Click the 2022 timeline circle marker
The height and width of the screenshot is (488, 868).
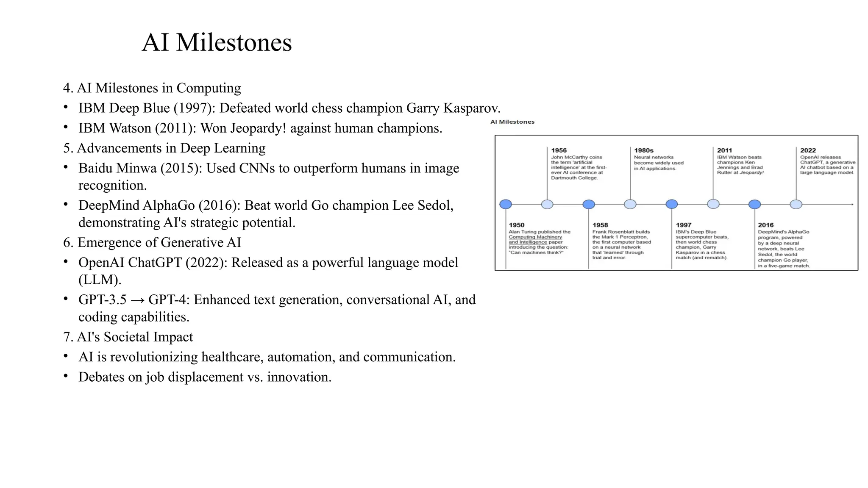tap(796, 204)
